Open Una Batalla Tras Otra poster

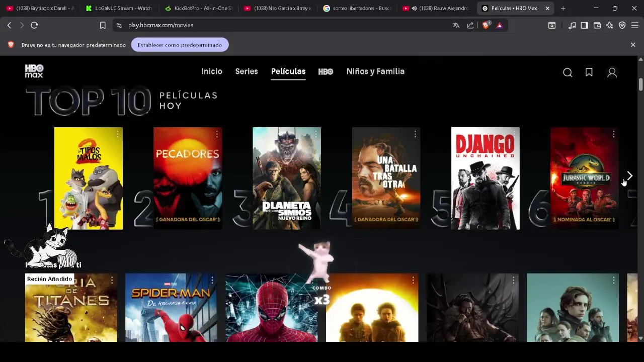click(386, 178)
